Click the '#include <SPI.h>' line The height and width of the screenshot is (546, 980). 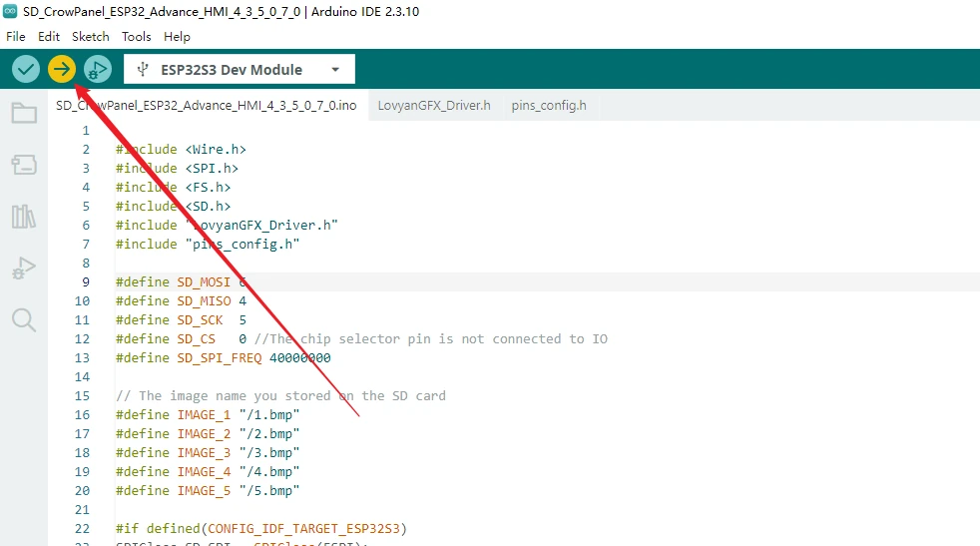[177, 169]
